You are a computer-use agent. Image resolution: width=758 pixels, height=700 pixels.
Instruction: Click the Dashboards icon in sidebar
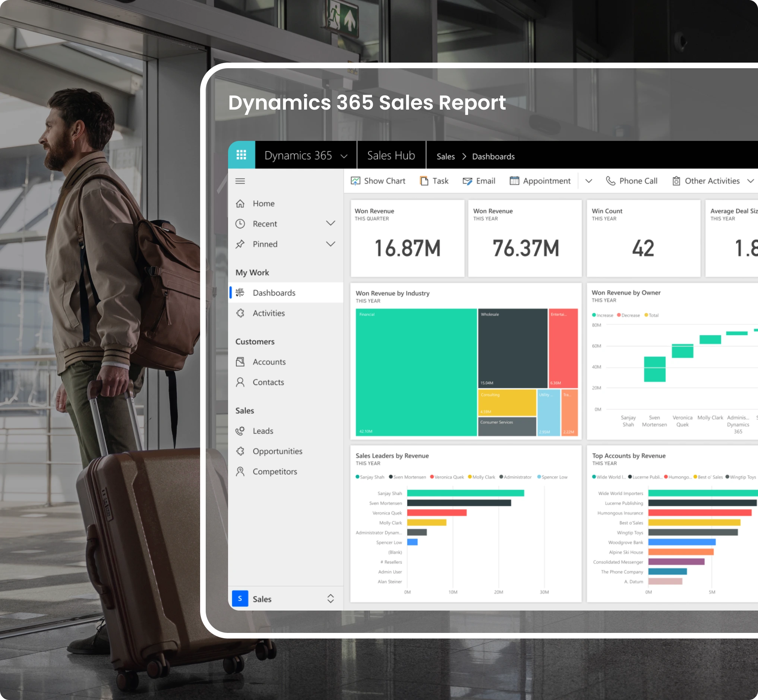click(240, 293)
